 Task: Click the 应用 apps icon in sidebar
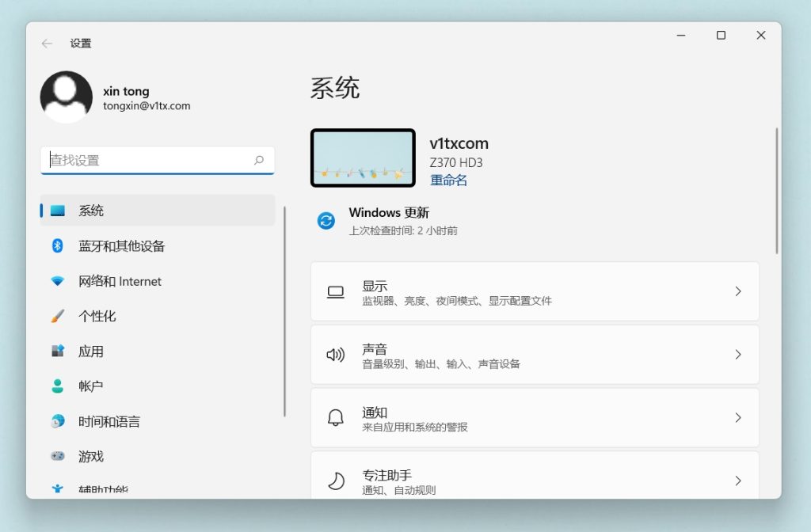click(57, 351)
